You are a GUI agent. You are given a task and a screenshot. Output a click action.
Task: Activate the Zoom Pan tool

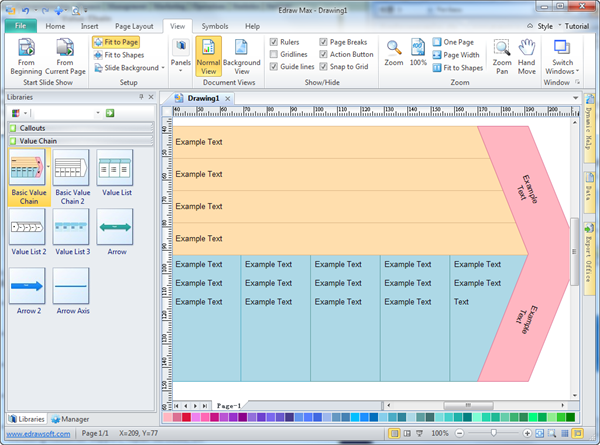click(502, 57)
